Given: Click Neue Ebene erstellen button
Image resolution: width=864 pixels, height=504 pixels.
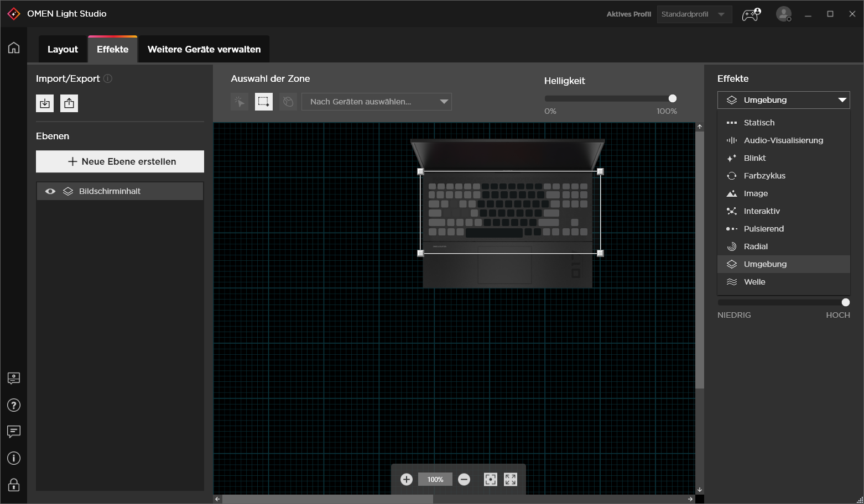Looking at the screenshot, I should [120, 161].
